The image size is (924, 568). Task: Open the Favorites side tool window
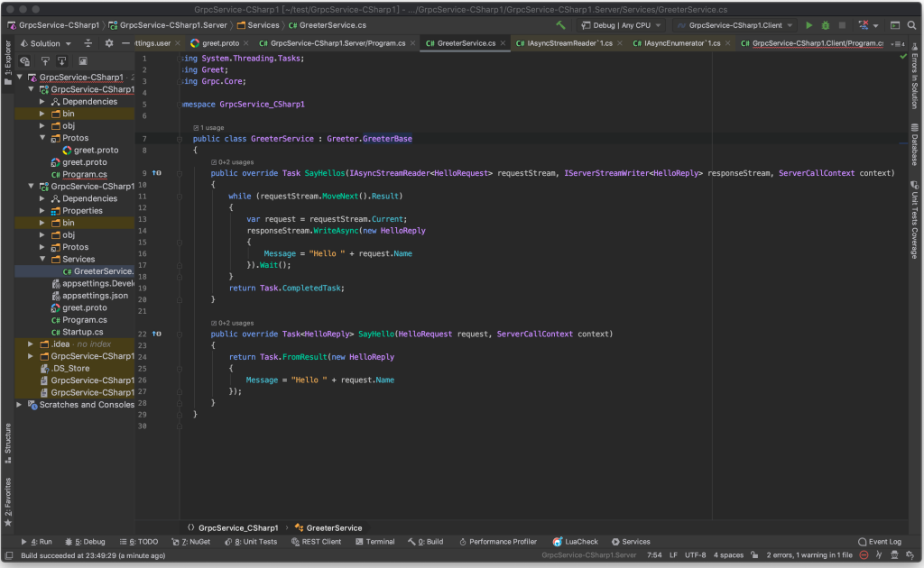coord(7,501)
